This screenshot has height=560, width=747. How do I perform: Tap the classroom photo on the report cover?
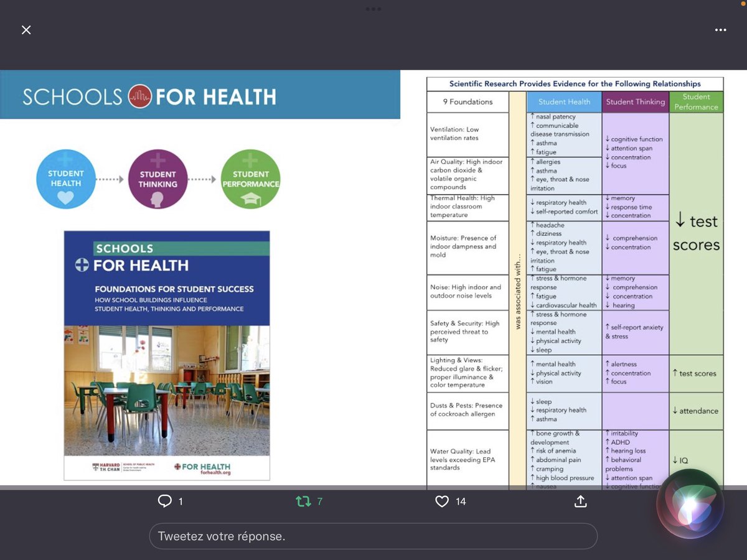click(167, 391)
